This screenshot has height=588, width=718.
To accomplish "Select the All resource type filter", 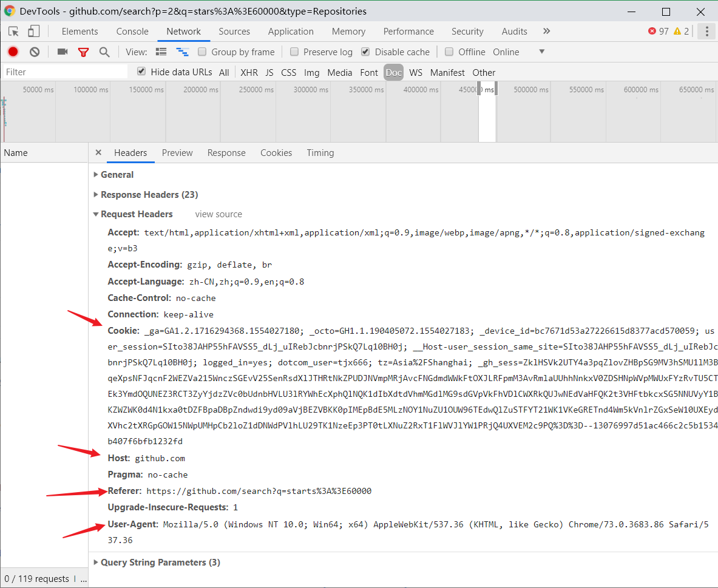I will pos(224,72).
